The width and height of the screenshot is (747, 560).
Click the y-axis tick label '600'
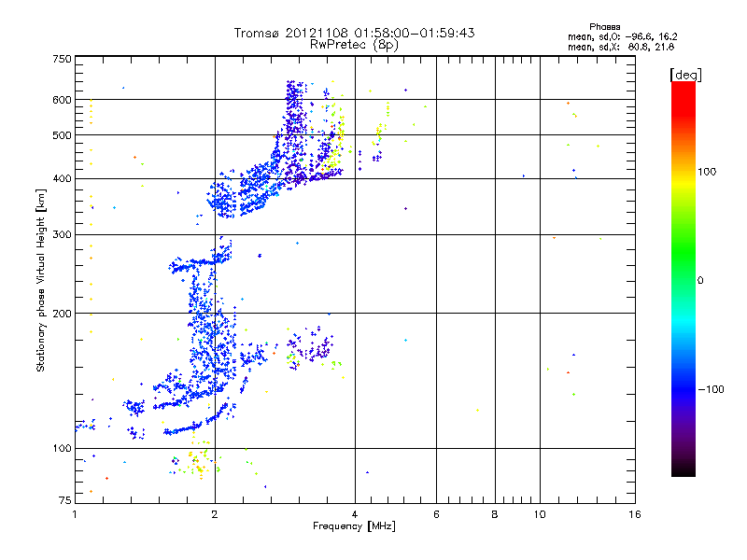[x=62, y=100]
